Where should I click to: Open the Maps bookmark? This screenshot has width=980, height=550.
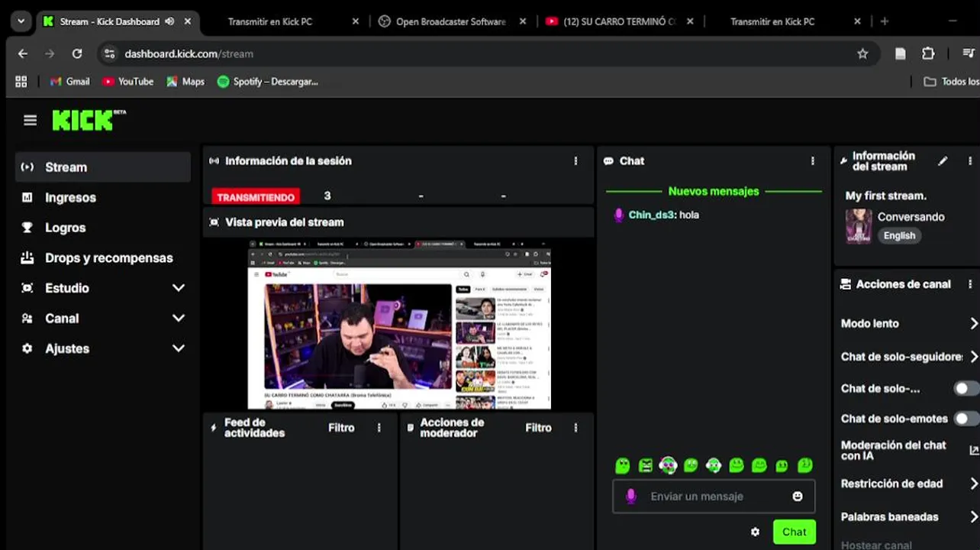pos(185,82)
